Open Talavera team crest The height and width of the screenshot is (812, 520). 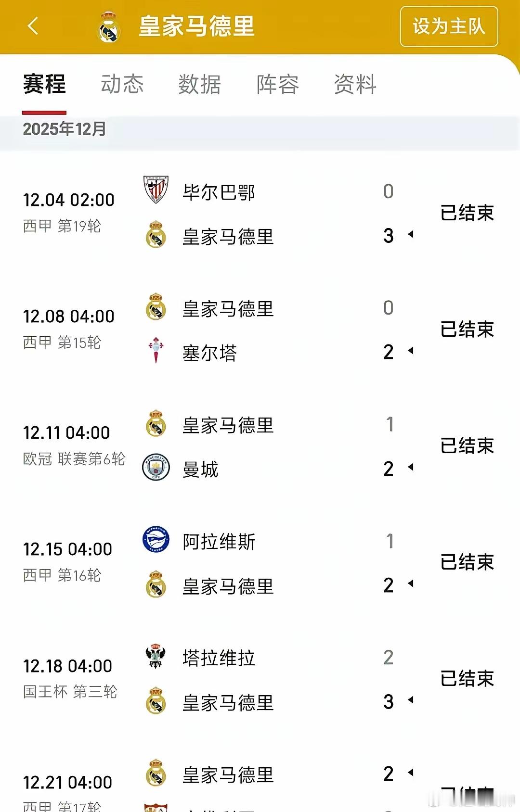(156, 656)
